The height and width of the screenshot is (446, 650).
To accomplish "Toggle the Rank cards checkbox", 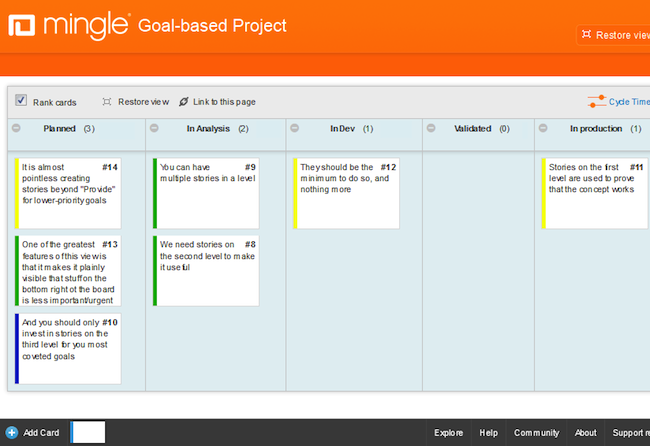I will (21, 101).
